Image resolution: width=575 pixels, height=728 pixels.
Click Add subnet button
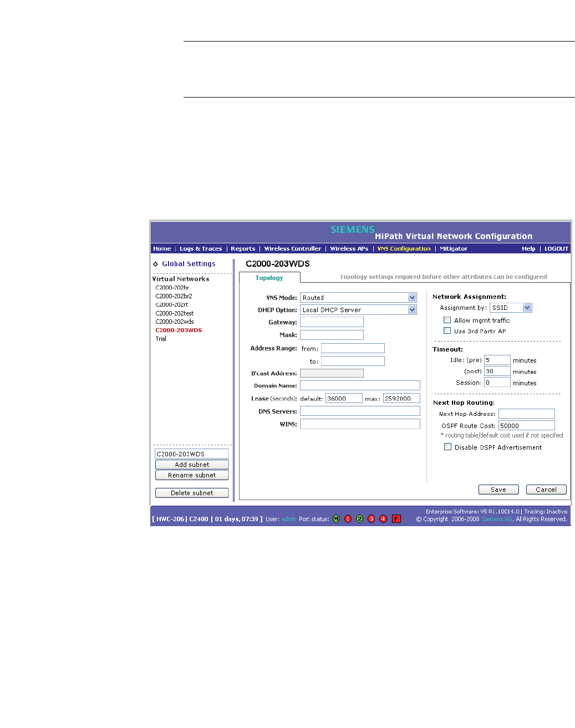(192, 465)
